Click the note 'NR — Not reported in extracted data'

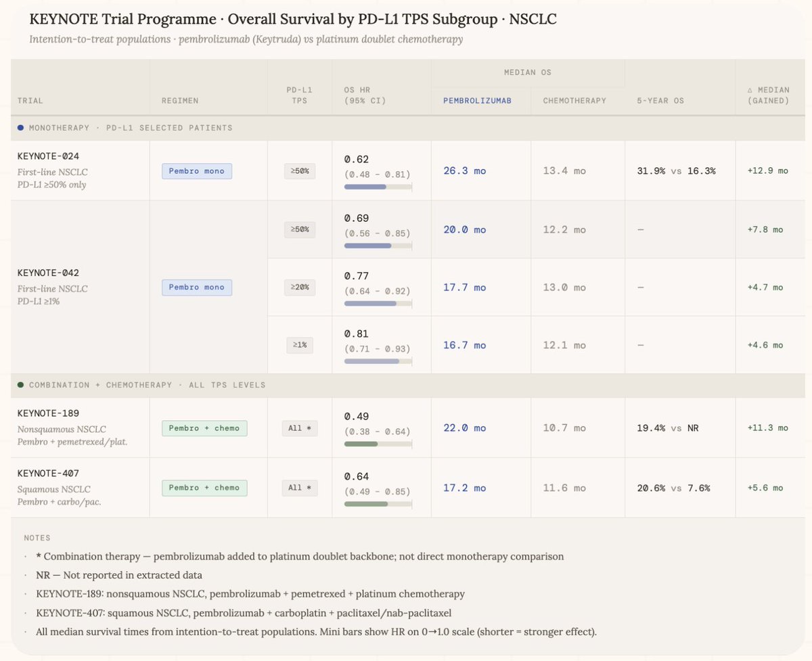[118, 575]
